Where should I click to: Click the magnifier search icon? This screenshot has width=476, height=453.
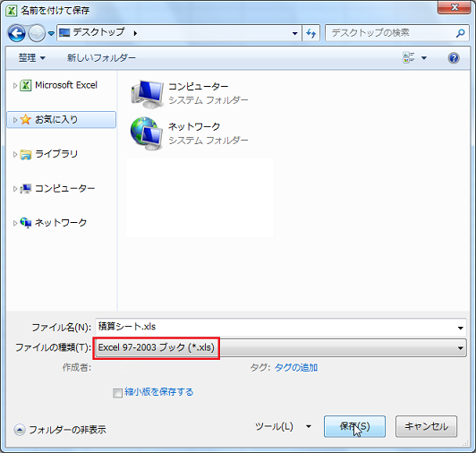[x=460, y=33]
